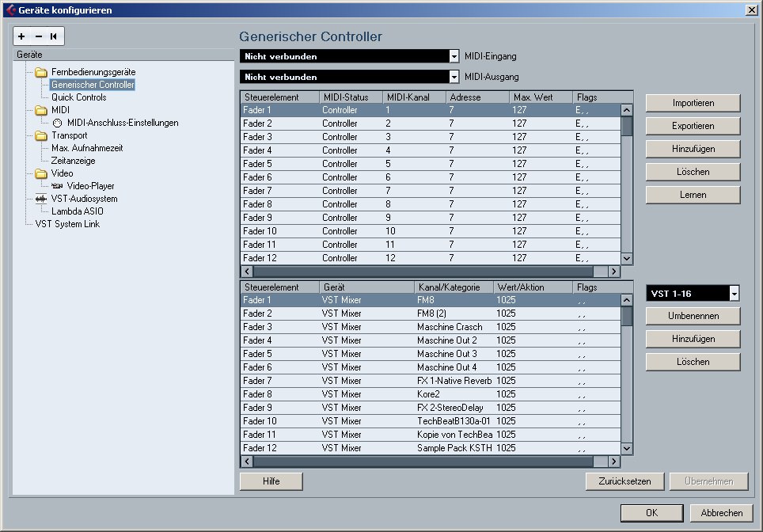Click the Kore2 channel cell
The height and width of the screenshot is (532, 763).
tap(454, 394)
